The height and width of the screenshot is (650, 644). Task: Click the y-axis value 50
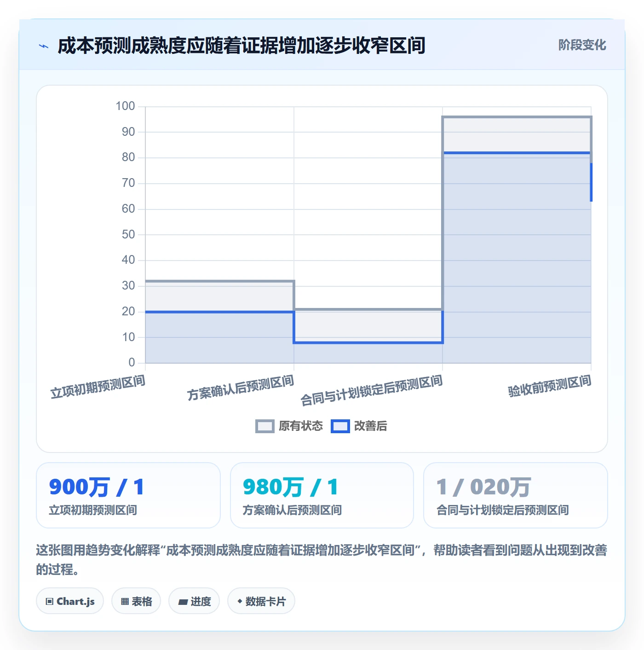(128, 235)
